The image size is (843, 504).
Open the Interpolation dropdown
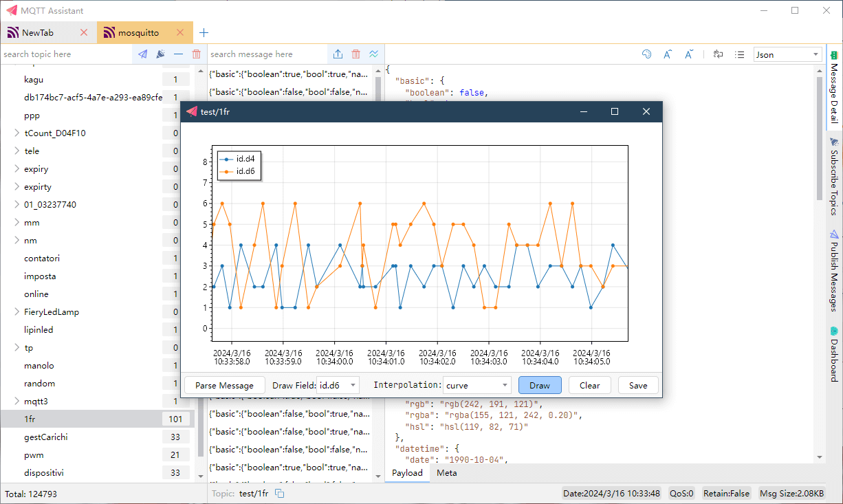click(x=477, y=385)
